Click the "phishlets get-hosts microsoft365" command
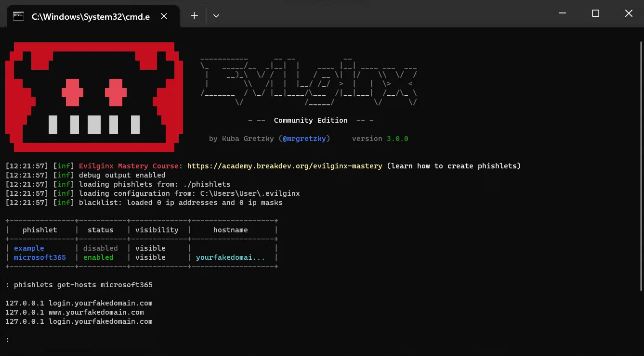 (83, 285)
